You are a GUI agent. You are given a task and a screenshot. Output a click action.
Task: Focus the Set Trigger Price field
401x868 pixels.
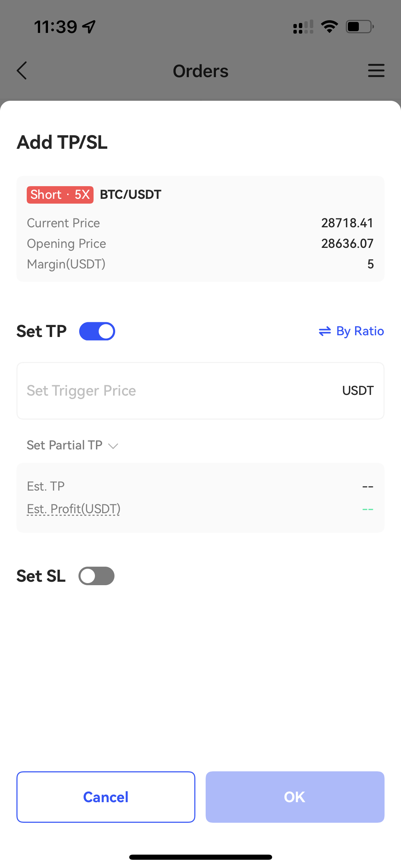(178, 391)
